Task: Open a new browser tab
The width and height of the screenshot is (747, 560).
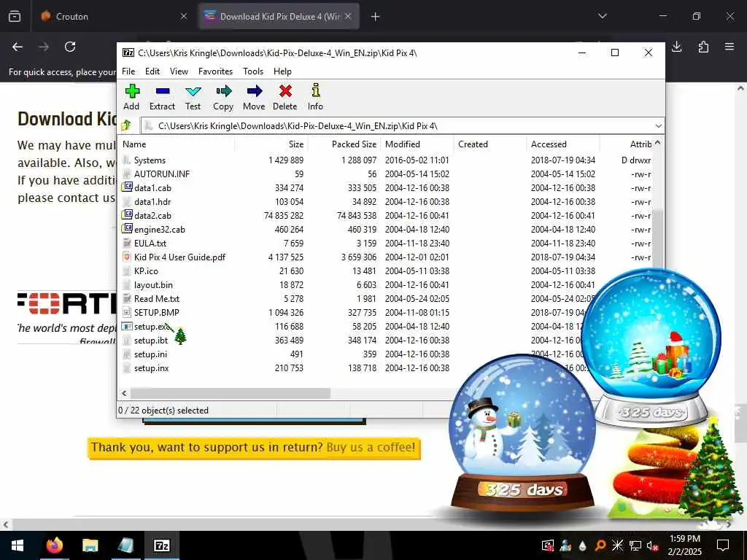Action: [x=376, y=16]
